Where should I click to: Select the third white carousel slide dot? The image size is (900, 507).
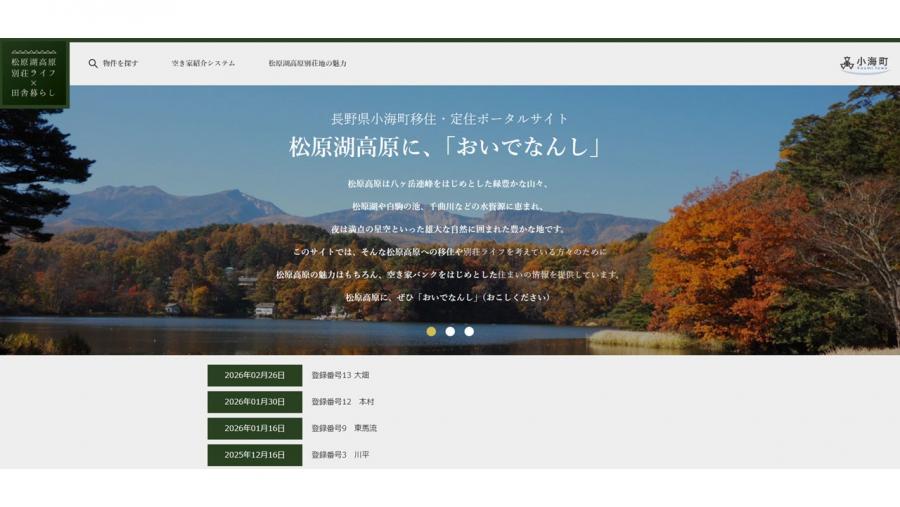point(469,331)
